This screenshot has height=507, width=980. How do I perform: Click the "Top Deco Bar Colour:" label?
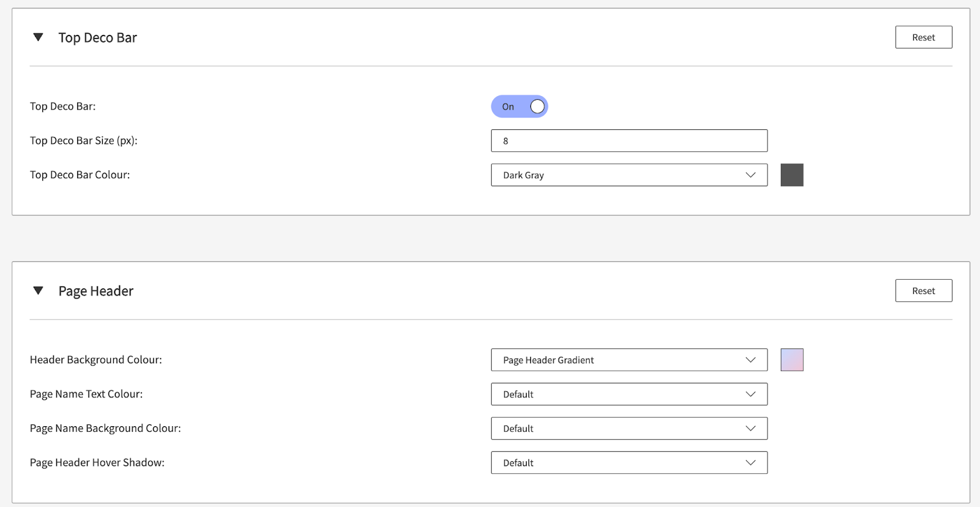coord(80,175)
